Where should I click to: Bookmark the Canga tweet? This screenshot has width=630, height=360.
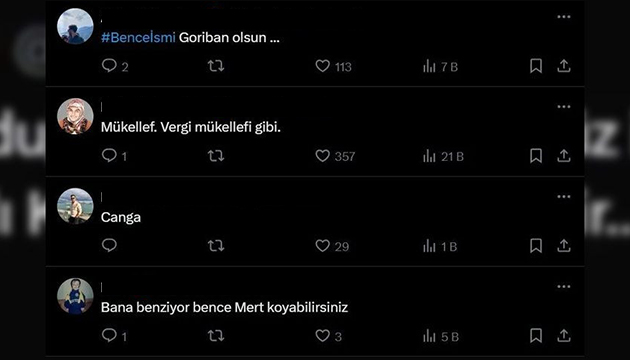pos(536,245)
